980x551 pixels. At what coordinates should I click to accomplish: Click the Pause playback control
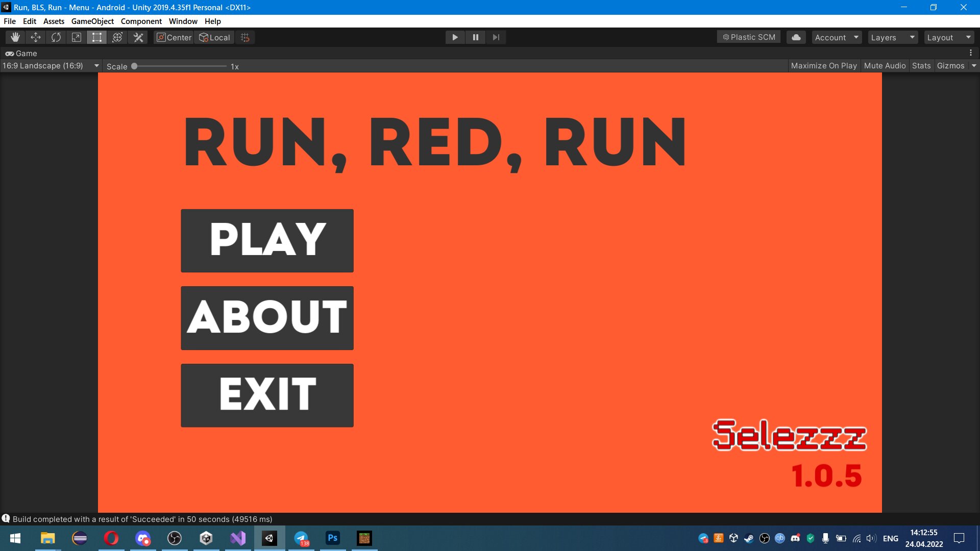pyautogui.click(x=475, y=37)
